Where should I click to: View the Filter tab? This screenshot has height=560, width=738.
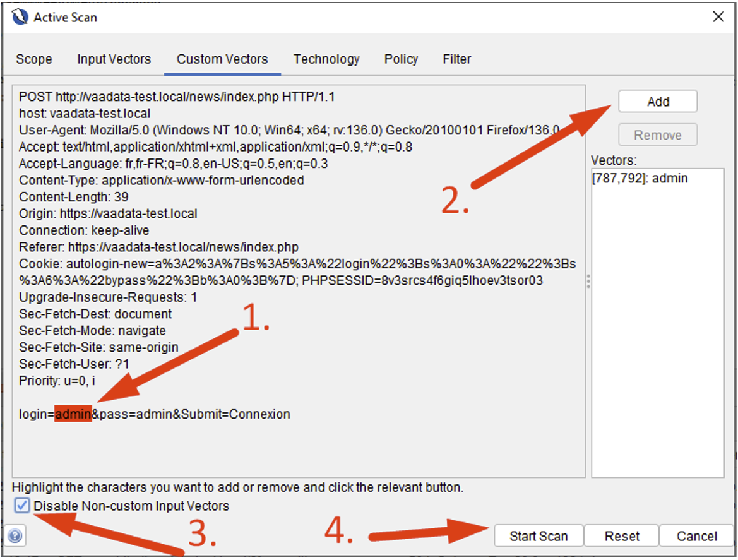click(456, 59)
